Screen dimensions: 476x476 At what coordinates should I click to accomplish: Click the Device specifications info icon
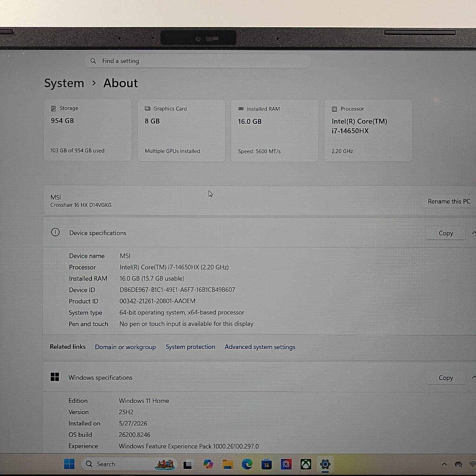pos(55,232)
